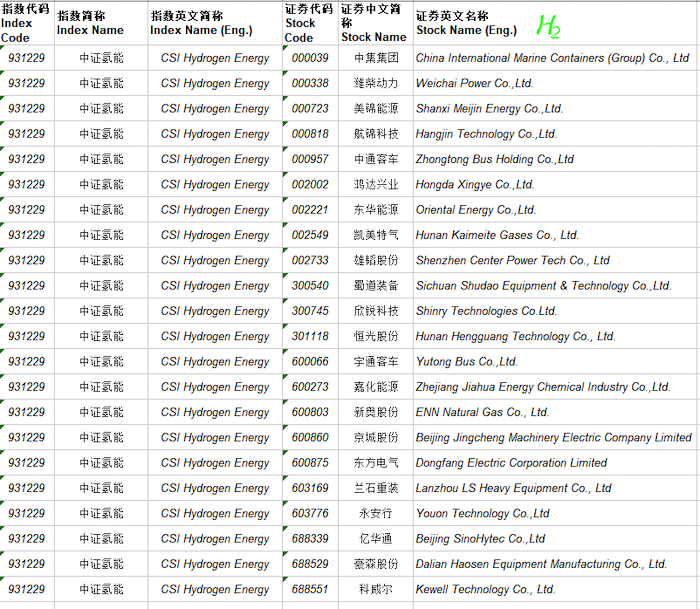This screenshot has height=609, width=700.
Task: Select the Index Code header cell
Action: pos(27,23)
